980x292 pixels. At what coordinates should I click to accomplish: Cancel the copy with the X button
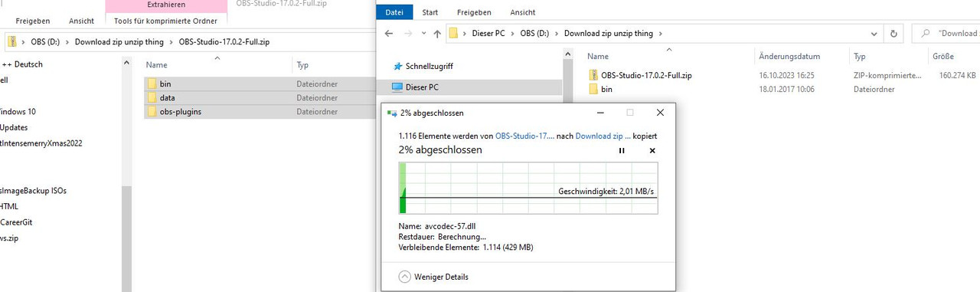652,150
